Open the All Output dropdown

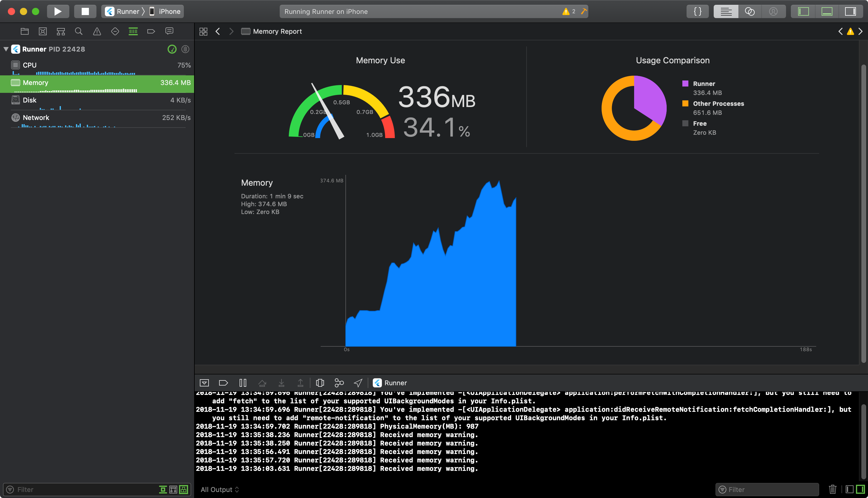pos(219,490)
